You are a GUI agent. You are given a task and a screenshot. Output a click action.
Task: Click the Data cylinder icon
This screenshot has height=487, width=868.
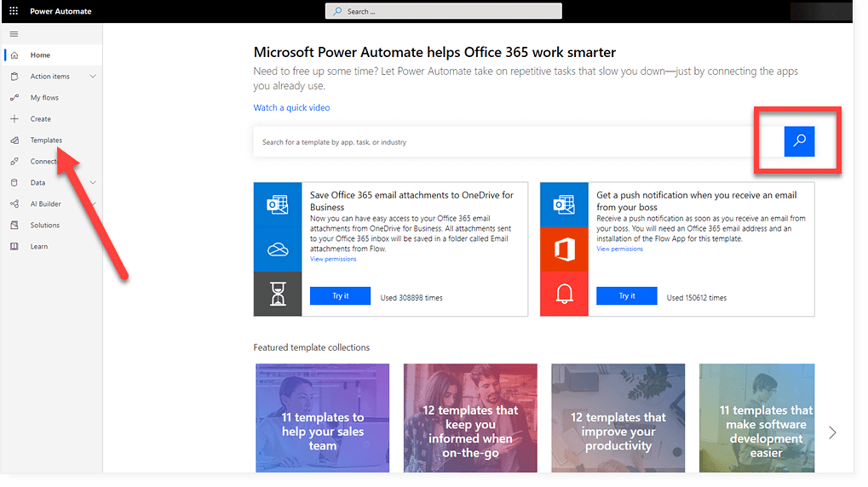coord(14,182)
